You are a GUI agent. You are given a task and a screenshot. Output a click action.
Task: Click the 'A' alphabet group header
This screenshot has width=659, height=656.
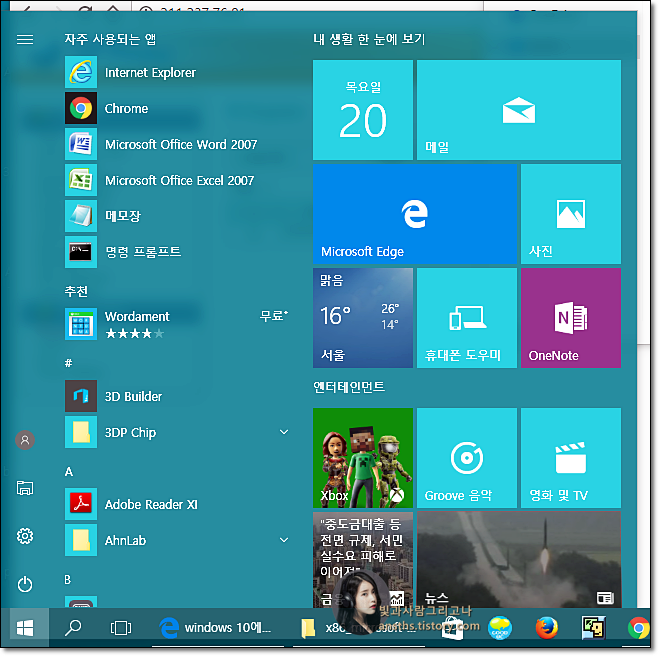tap(69, 472)
